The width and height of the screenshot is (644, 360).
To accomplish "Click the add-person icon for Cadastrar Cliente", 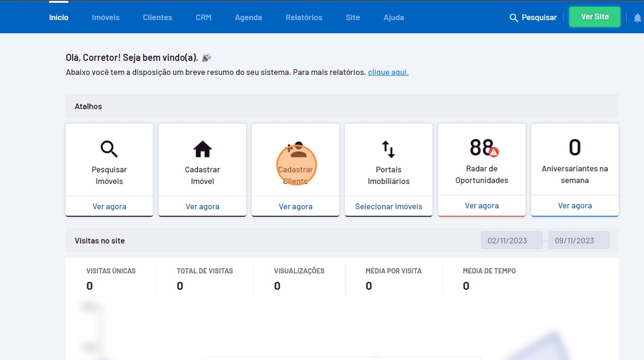I will 296,151.
